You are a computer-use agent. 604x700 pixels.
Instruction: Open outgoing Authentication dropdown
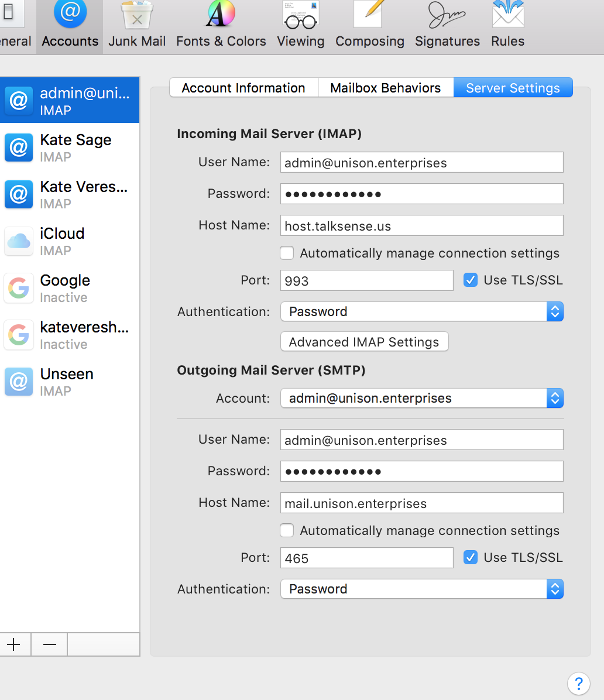pyautogui.click(x=422, y=589)
